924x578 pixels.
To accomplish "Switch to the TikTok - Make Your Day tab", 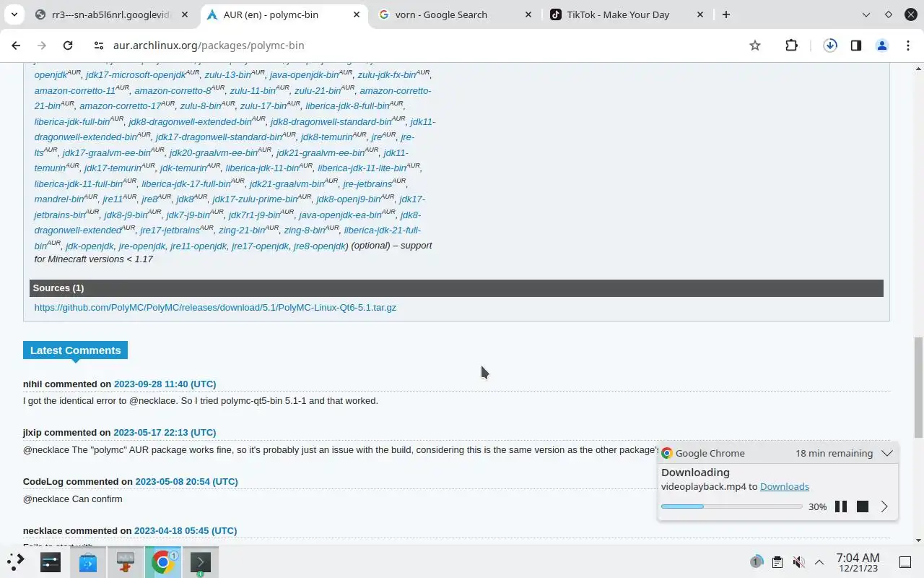I will (x=627, y=14).
